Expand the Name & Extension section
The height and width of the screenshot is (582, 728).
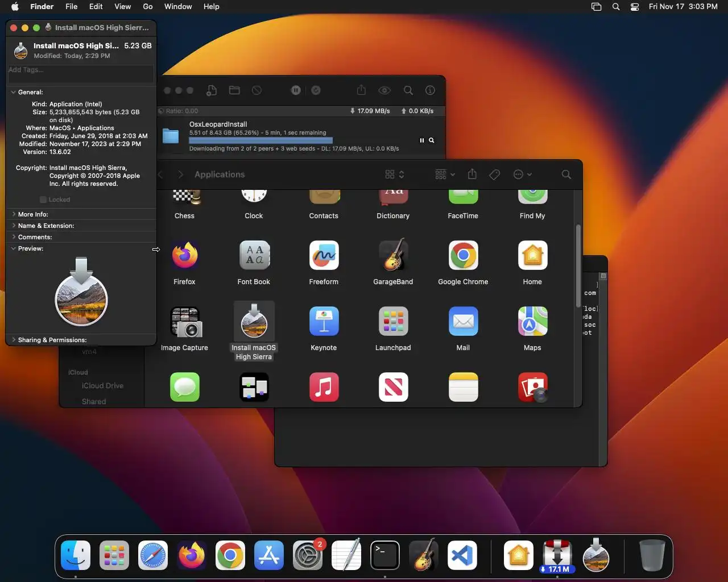(13, 226)
